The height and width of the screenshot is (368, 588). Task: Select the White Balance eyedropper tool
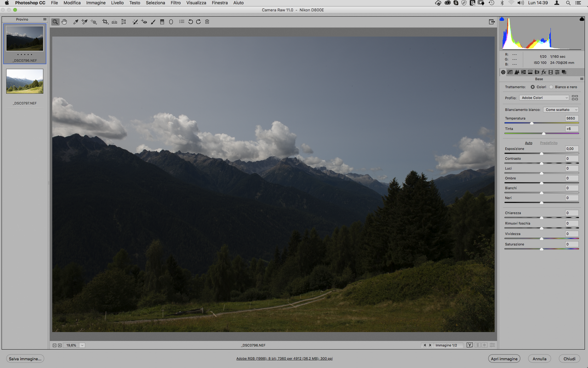pyautogui.click(x=76, y=22)
